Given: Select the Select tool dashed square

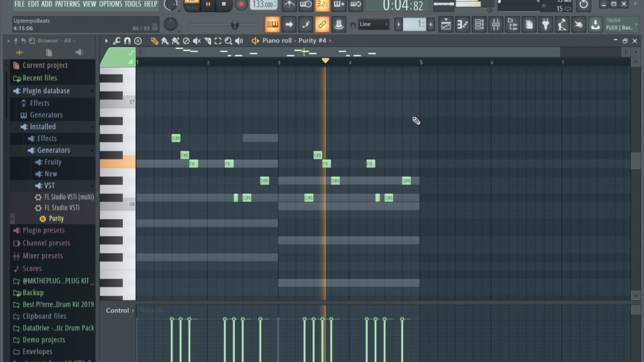Looking at the screenshot, I should click(218, 41).
